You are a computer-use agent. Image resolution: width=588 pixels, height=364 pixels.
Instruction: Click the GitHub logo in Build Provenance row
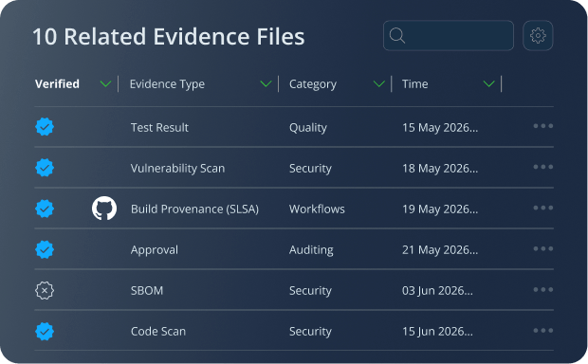pos(104,208)
